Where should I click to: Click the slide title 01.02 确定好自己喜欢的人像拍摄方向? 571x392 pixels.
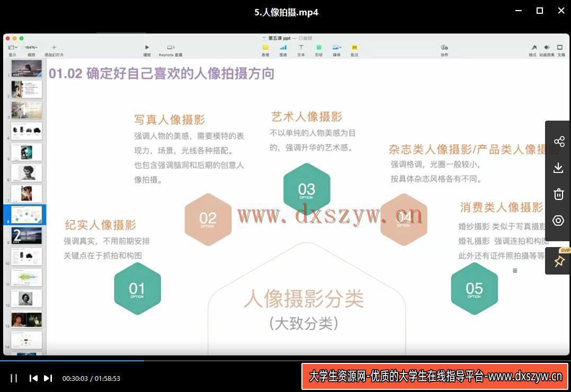162,74
